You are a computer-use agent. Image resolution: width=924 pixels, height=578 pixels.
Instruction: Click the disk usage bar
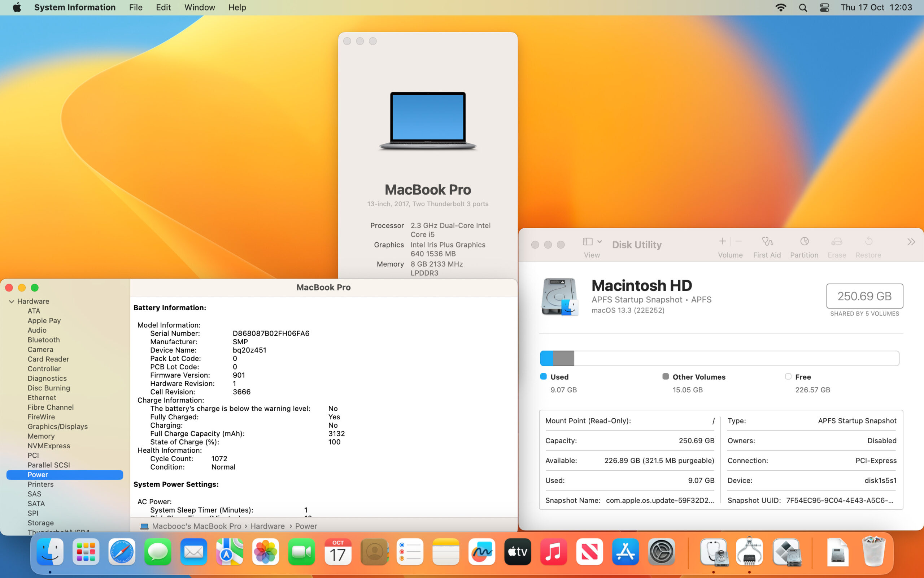click(x=719, y=358)
